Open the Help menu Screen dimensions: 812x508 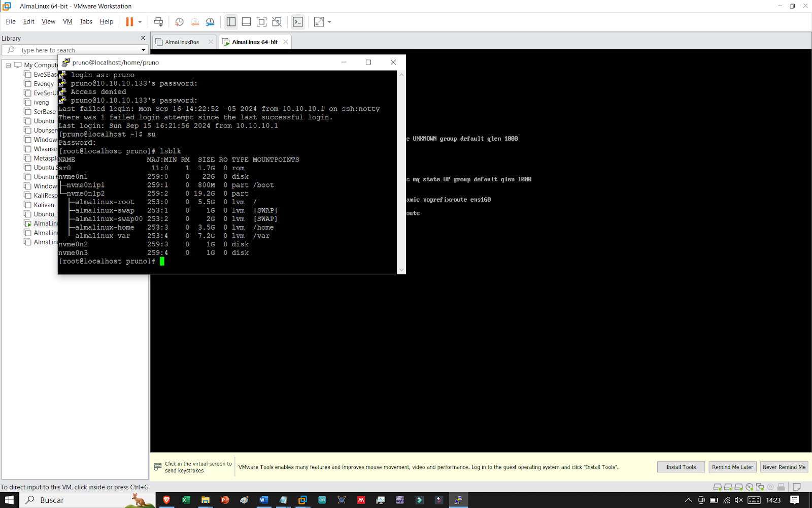[x=106, y=21]
